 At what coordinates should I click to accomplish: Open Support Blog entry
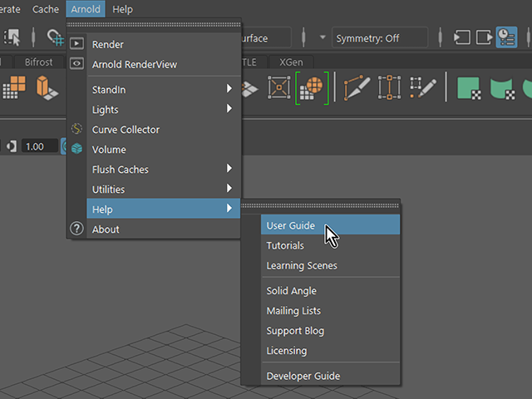coord(331,331)
